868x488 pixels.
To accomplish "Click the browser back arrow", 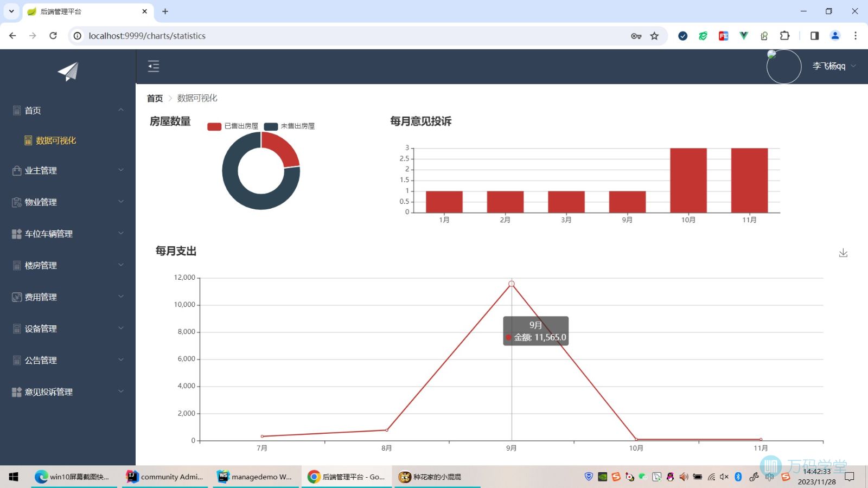I will coord(12,36).
